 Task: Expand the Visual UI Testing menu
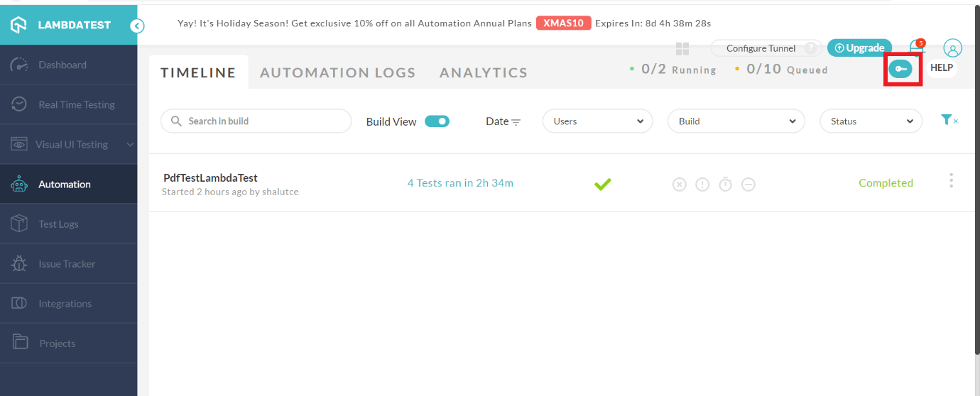tap(130, 145)
